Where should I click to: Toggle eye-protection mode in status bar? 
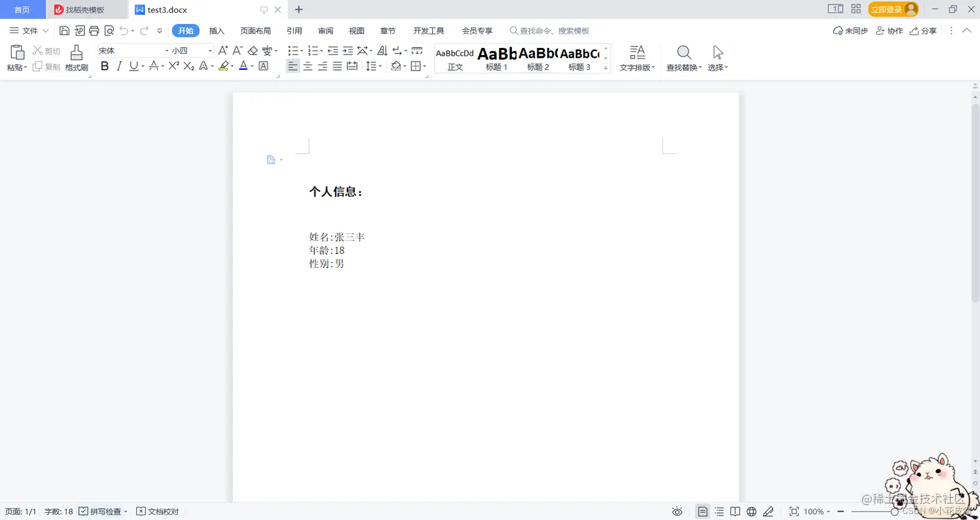677,512
